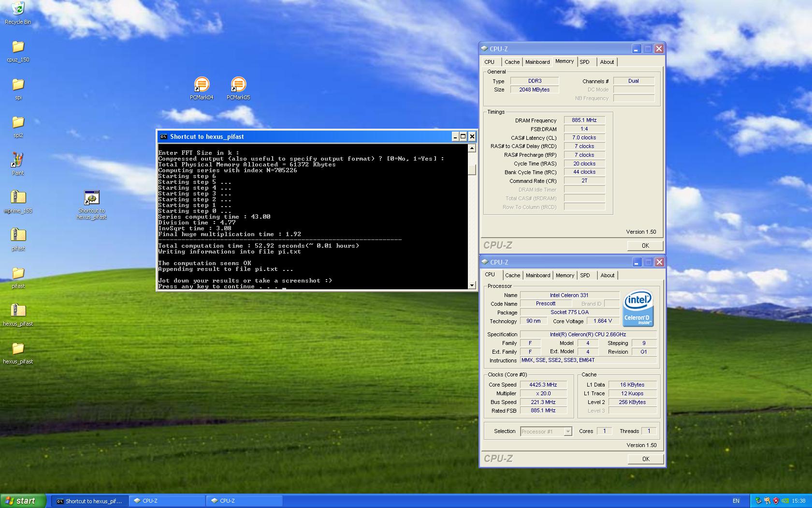The height and width of the screenshot is (508, 812).
Task: Open the Start menu
Action: click(23, 501)
